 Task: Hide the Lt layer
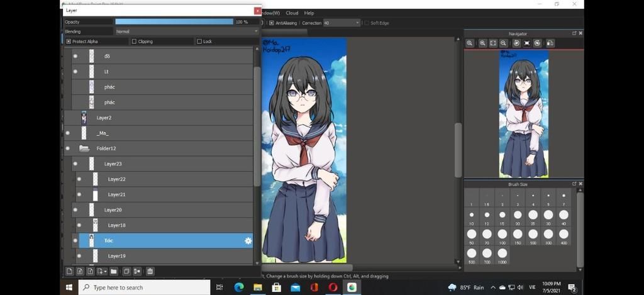point(75,72)
